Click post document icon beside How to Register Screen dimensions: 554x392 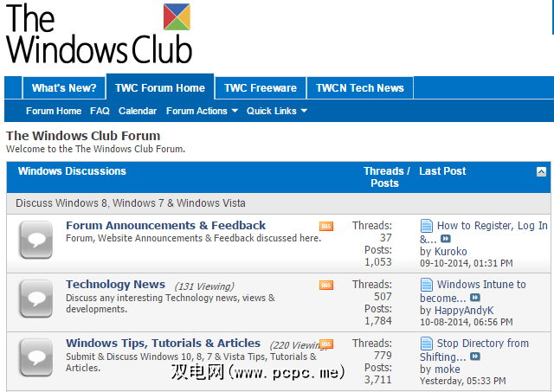427,226
